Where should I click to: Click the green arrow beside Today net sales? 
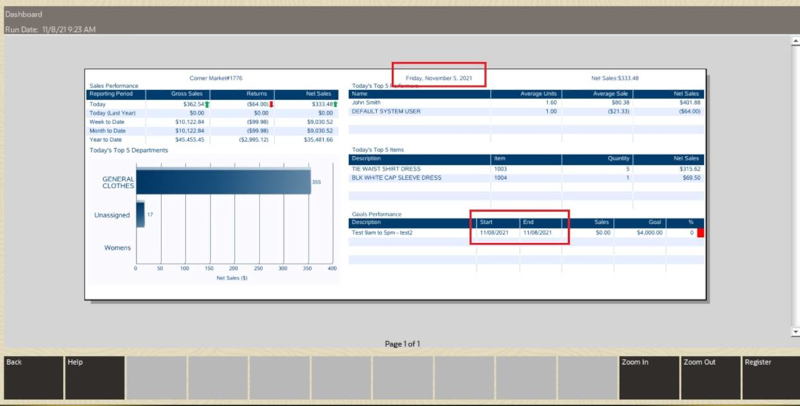(335, 105)
